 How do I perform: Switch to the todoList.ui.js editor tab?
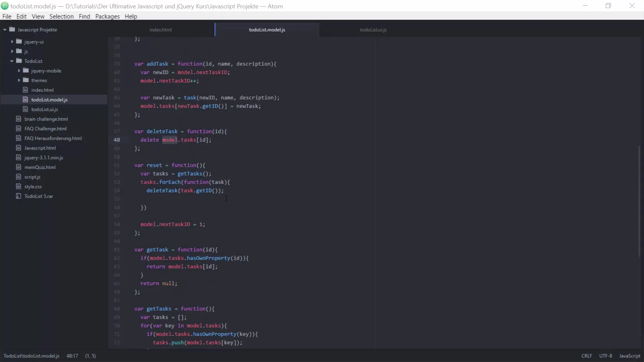[373, 30]
